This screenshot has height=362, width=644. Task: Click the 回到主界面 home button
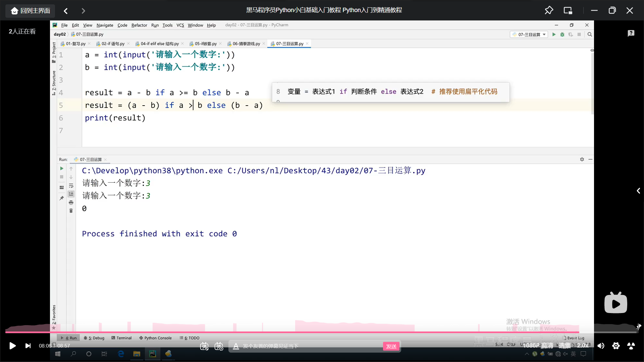[30, 11]
